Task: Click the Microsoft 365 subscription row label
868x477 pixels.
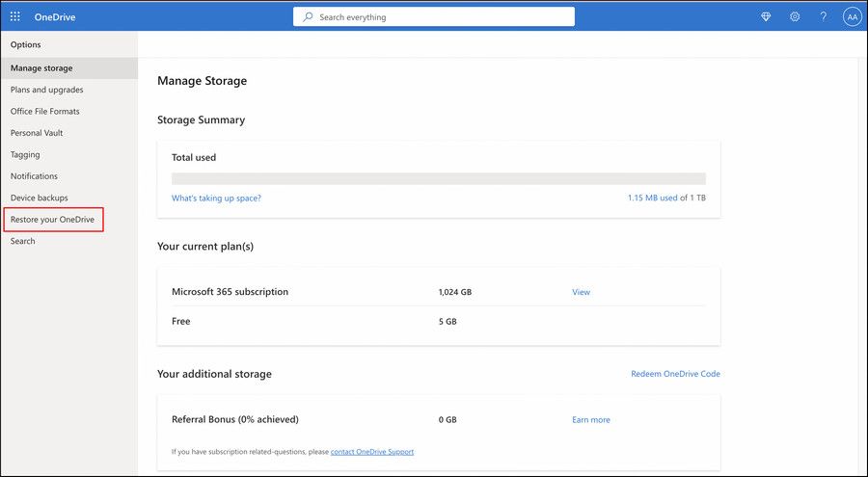Action: [x=230, y=292]
